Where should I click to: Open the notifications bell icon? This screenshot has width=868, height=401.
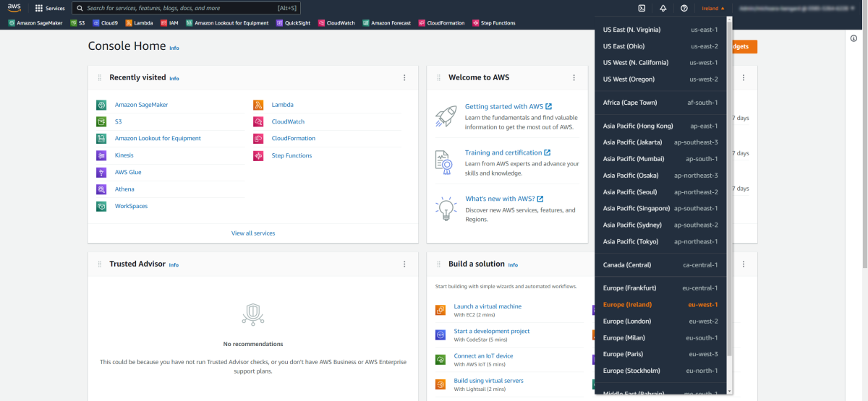coord(663,8)
